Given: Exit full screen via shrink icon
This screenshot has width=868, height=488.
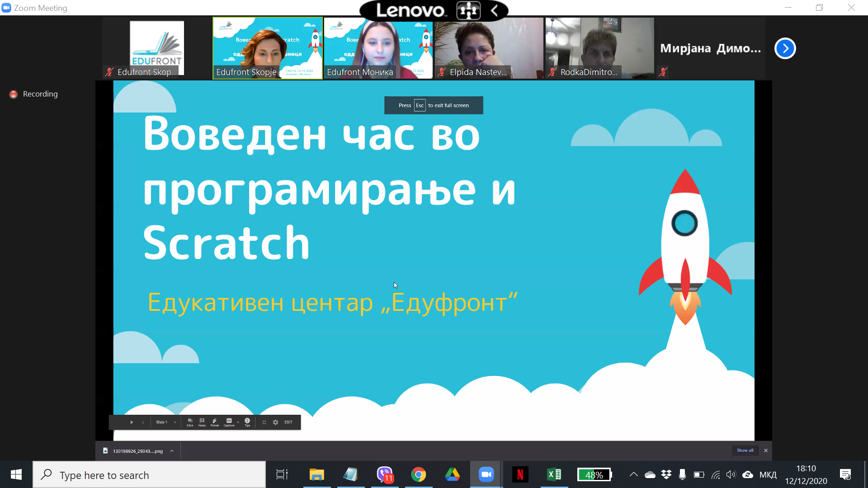Looking at the screenshot, I should click(x=264, y=422).
